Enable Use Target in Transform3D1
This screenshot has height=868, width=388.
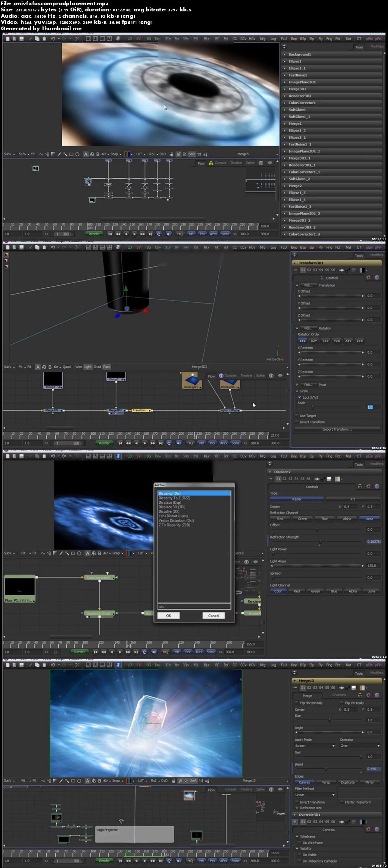coord(297,416)
